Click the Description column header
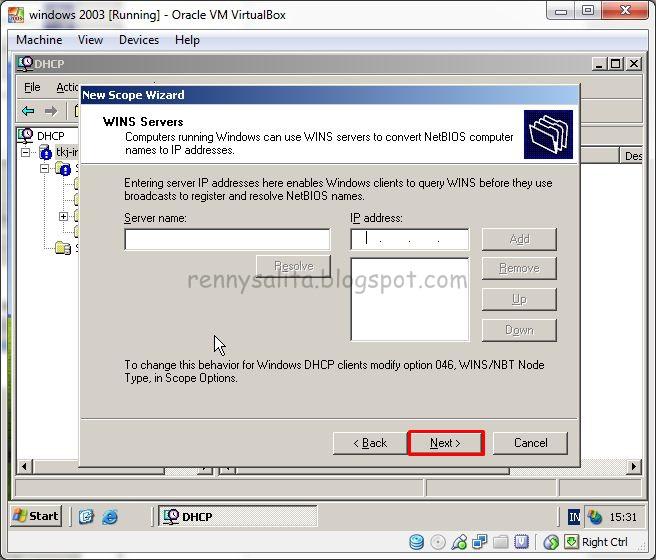 [632, 156]
